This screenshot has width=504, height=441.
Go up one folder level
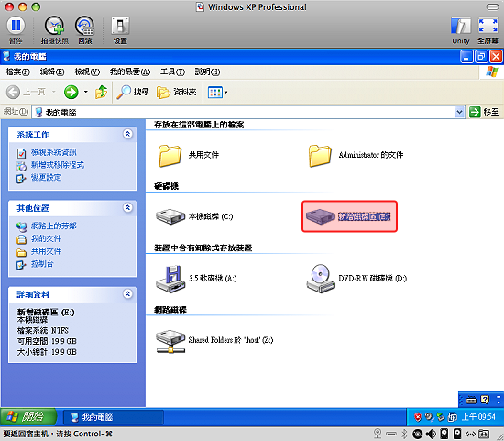click(101, 92)
